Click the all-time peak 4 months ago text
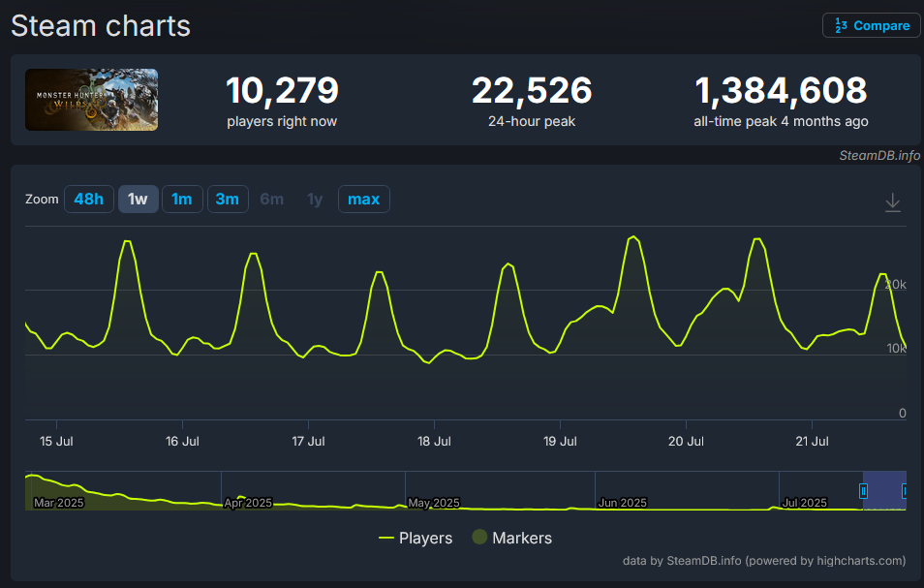Viewport: 924px width, 588px height. click(781, 121)
